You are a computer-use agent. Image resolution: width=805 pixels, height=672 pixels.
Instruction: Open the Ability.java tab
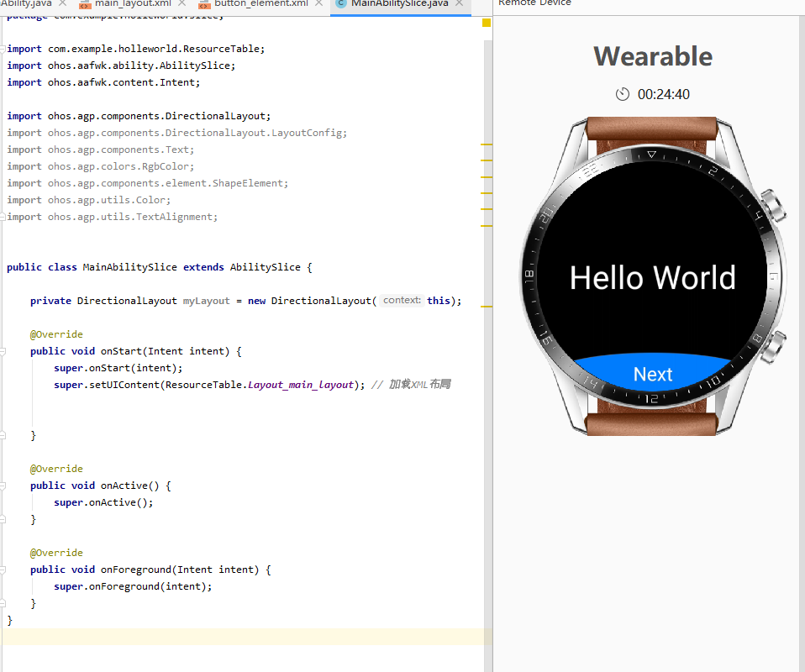(x=26, y=3)
